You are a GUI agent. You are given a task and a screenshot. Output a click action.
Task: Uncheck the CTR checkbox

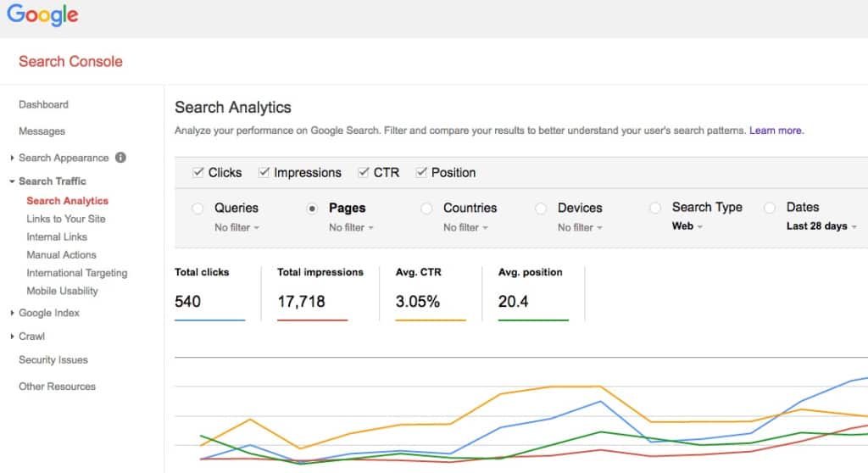pyautogui.click(x=363, y=172)
